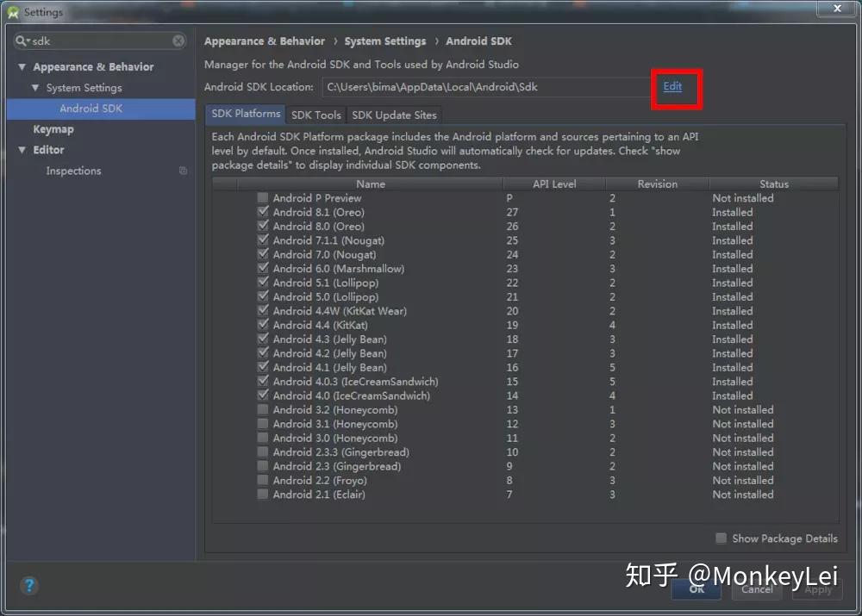Close the Settings dialog window
This screenshot has height=616, width=862.
(x=837, y=9)
